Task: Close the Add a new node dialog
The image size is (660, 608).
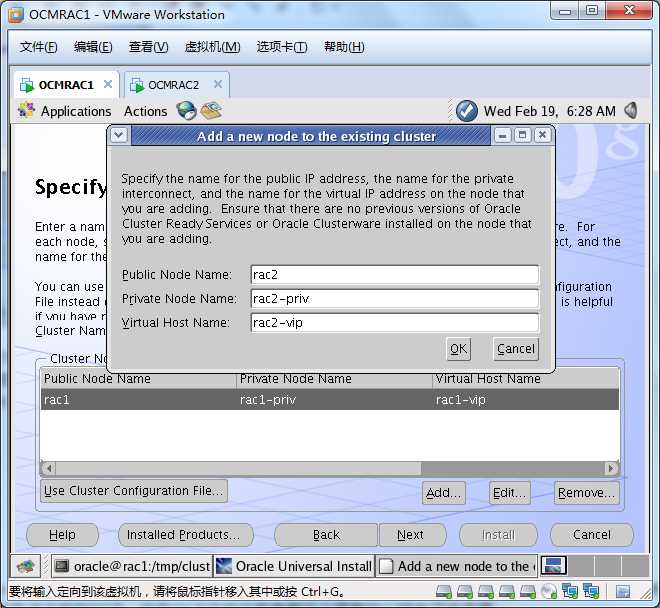Action: (543, 136)
